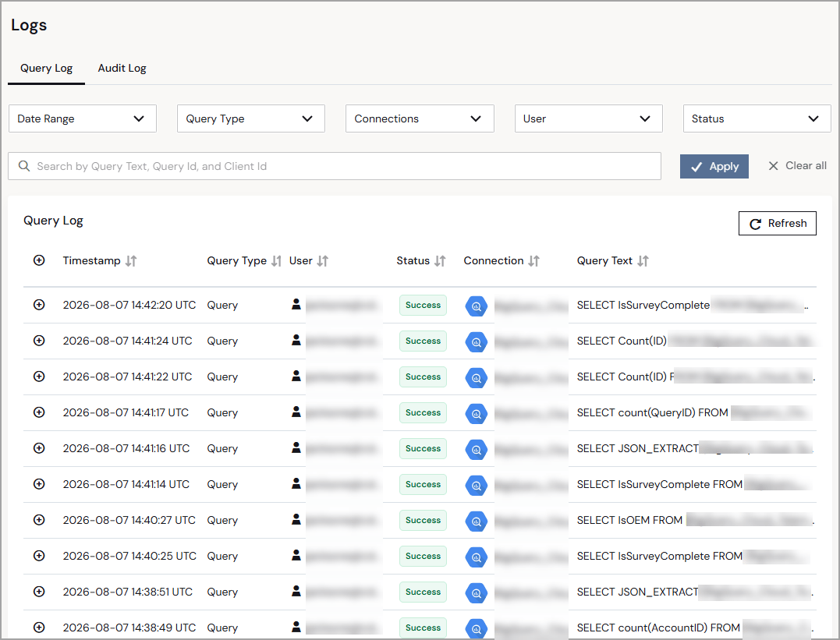Screen dimensions: 840x640
Task: Open the Date Range dropdown
Action: [83, 118]
